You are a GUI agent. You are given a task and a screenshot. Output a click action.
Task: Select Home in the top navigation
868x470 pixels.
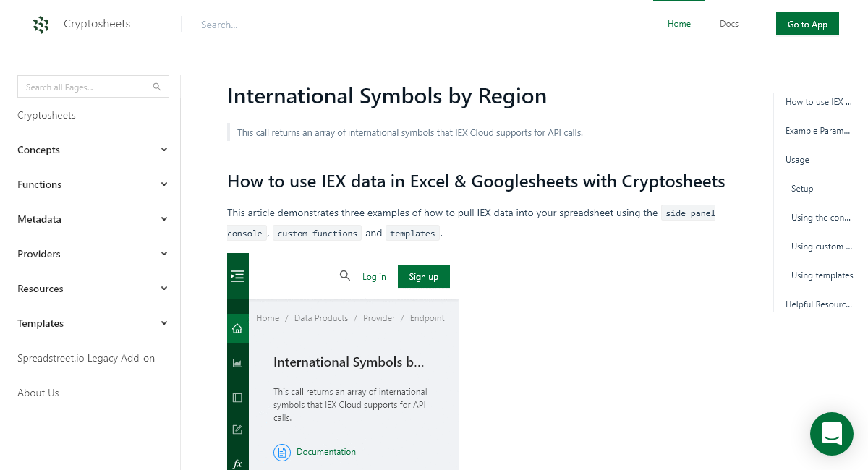point(678,24)
